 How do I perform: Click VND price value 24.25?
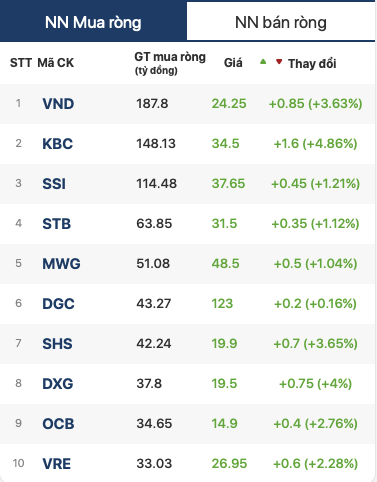[229, 104]
